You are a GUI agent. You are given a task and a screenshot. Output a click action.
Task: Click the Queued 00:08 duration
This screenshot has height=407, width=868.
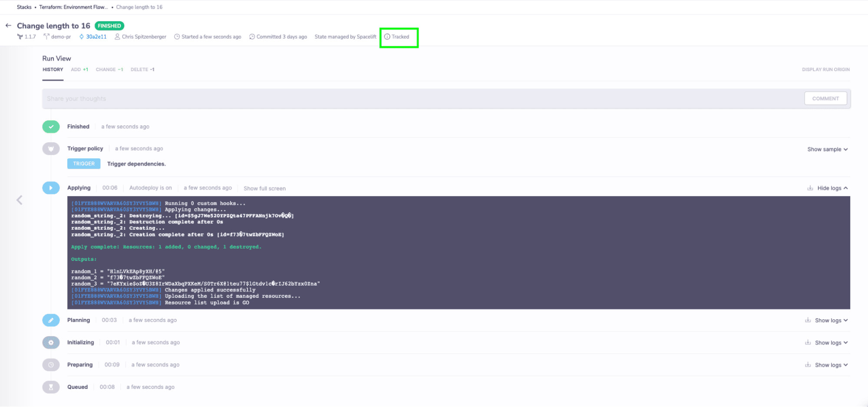107,387
